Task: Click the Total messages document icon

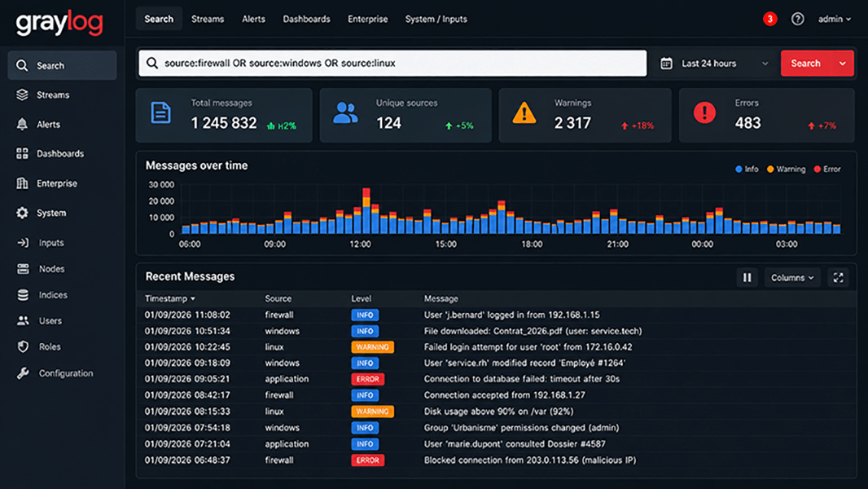Action: point(160,112)
